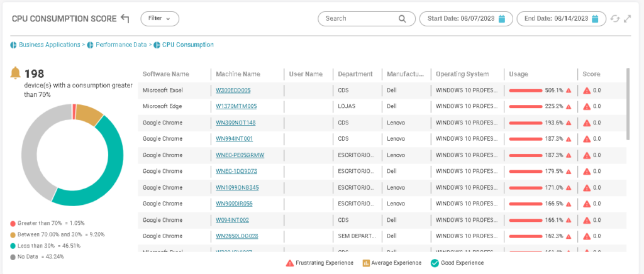Click the search magnifier icon
Image resolution: width=644 pixels, height=274 pixels.
point(402,19)
